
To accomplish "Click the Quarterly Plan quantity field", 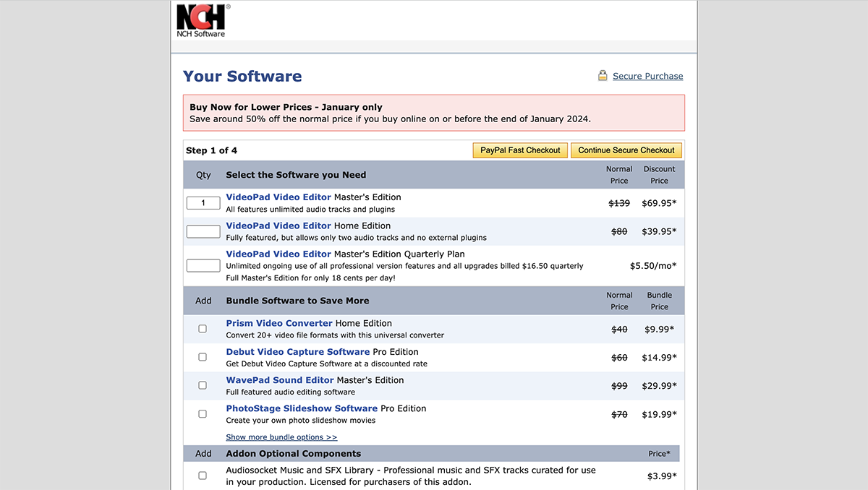I will 203,265.
